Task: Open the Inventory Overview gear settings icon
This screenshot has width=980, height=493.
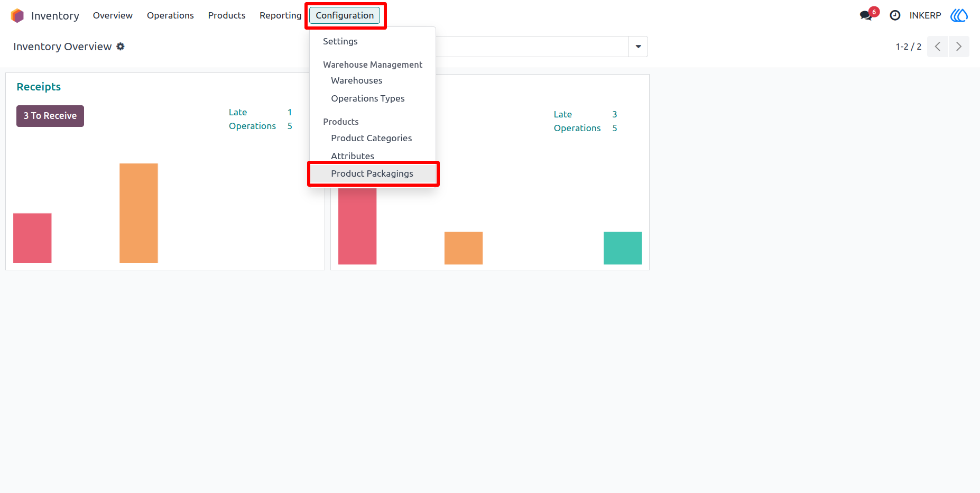Action: click(121, 47)
